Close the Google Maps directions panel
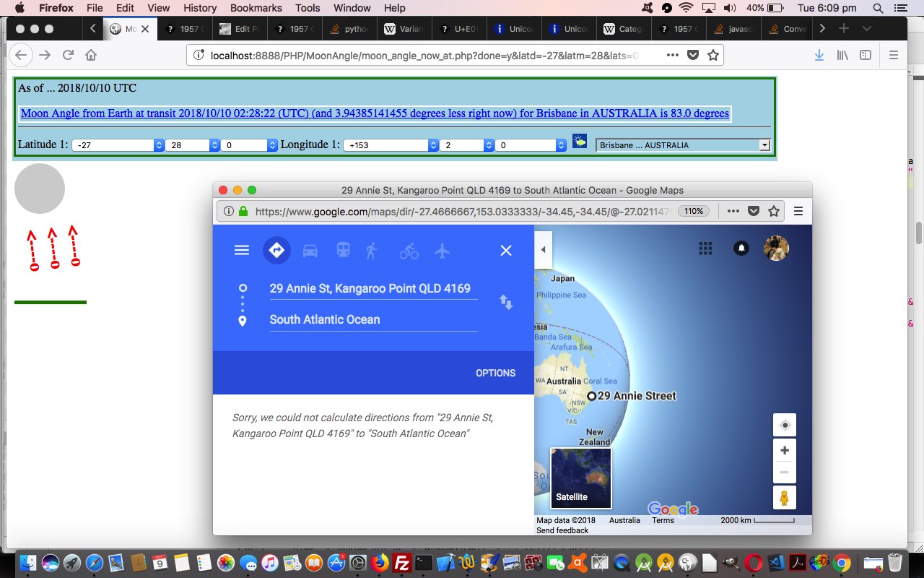Image resolution: width=924 pixels, height=578 pixels. pos(506,250)
